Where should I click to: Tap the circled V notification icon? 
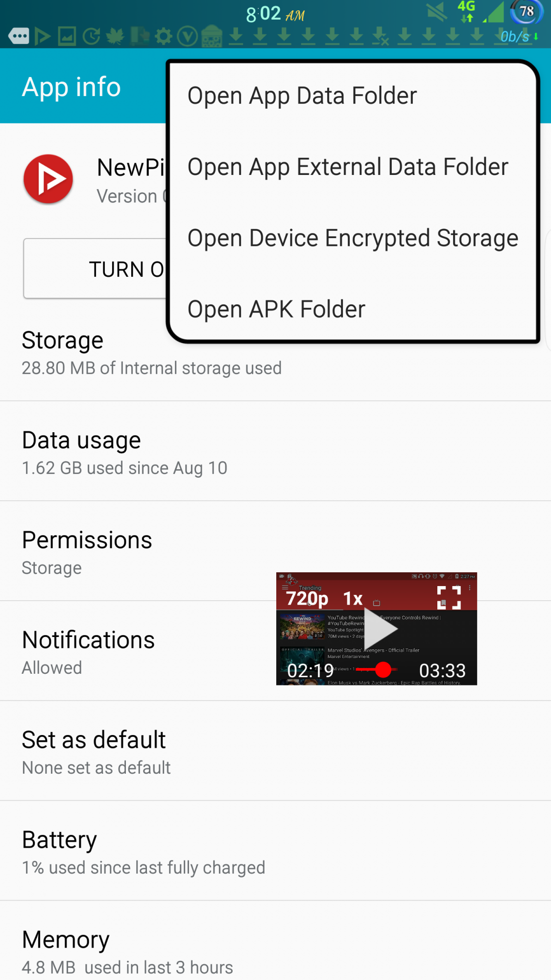click(x=187, y=36)
